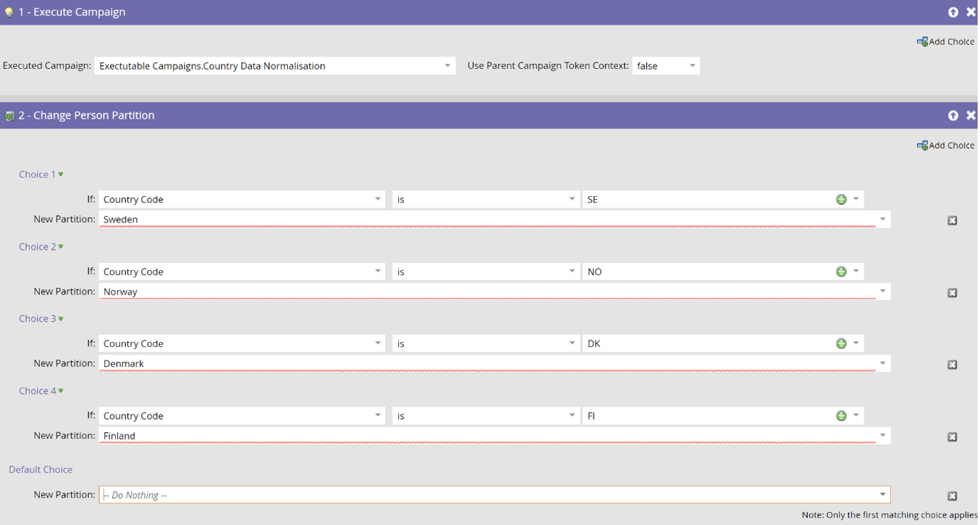Click the Execute Campaign step lightbulb icon
Viewport: 980px width, 525px height.
tap(9, 12)
